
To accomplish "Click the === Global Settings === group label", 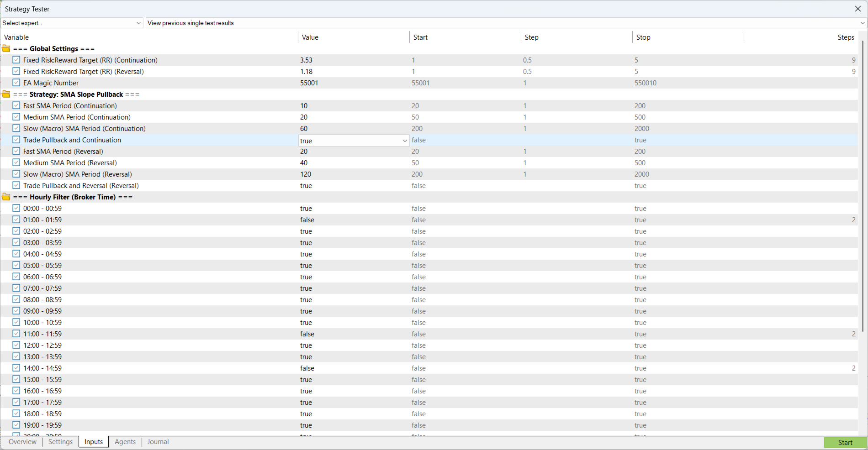I will click(x=54, y=49).
